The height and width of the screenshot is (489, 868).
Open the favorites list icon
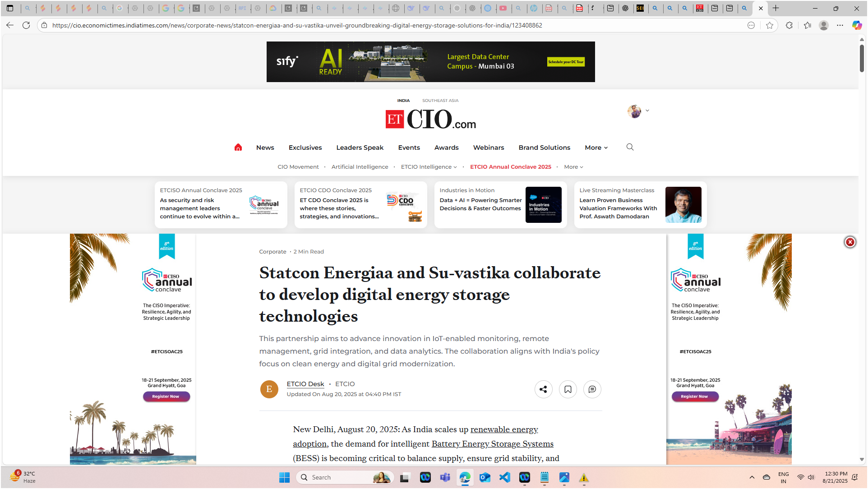point(808,25)
